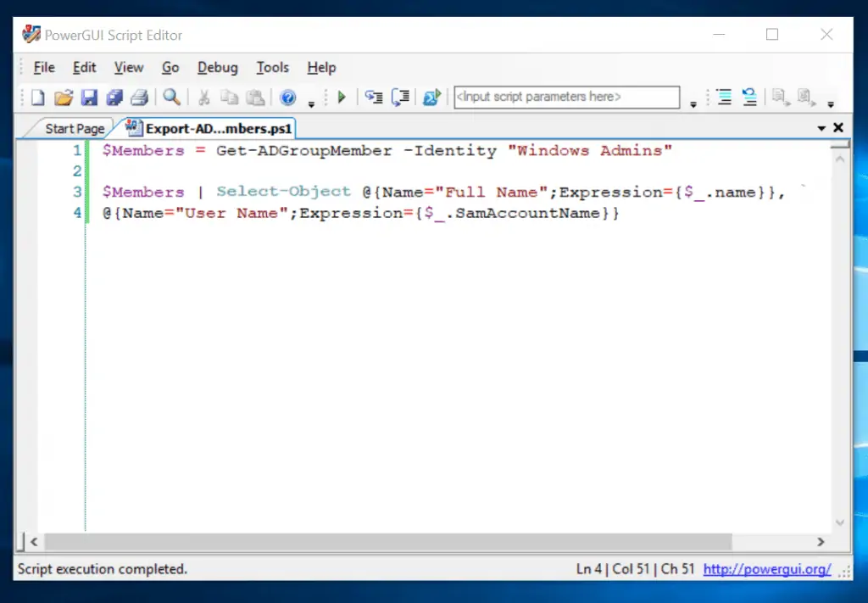Click the New script icon
This screenshot has height=603, width=868.
(x=37, y=98)
